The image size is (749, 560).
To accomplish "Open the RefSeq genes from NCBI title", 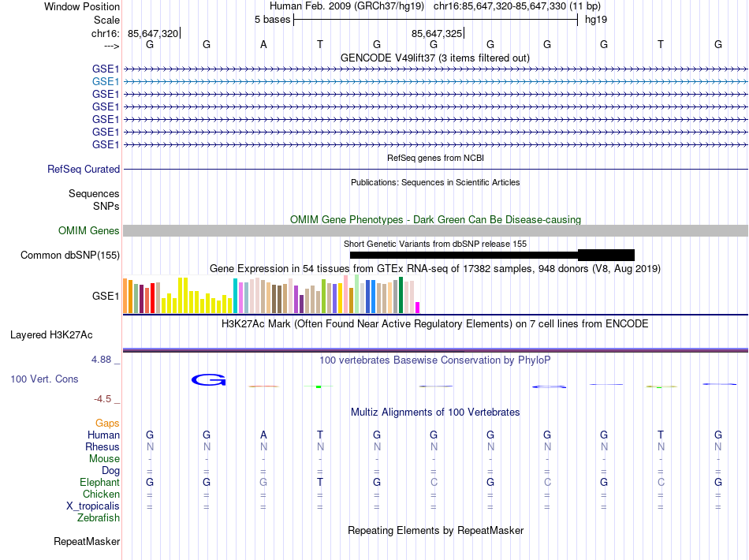I will point(435,158).
